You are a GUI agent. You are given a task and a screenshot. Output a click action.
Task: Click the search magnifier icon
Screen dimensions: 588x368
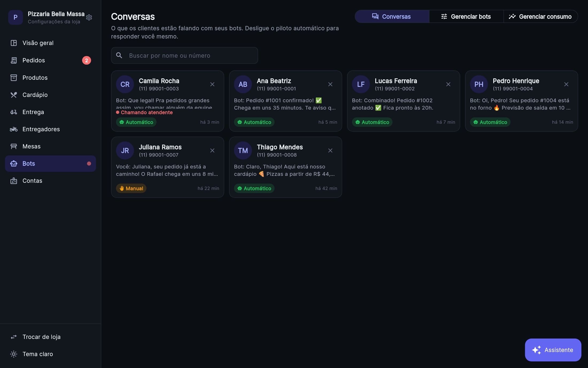click(x=119, y=55)
